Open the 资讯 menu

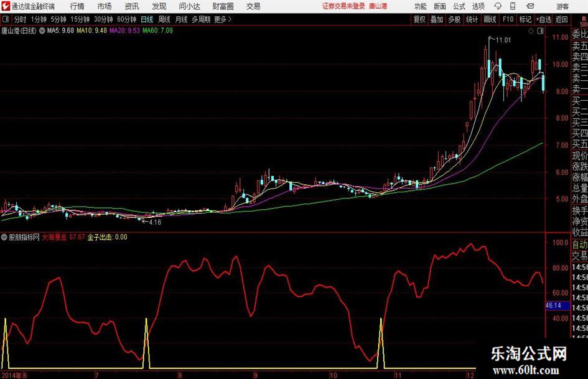pyautogui.click(x=132, y=6)
